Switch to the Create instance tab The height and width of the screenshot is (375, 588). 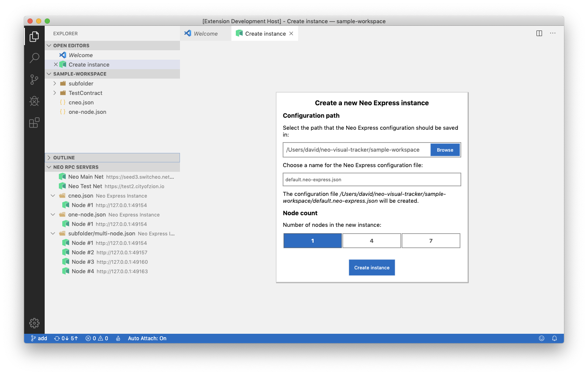pos(265,34)
